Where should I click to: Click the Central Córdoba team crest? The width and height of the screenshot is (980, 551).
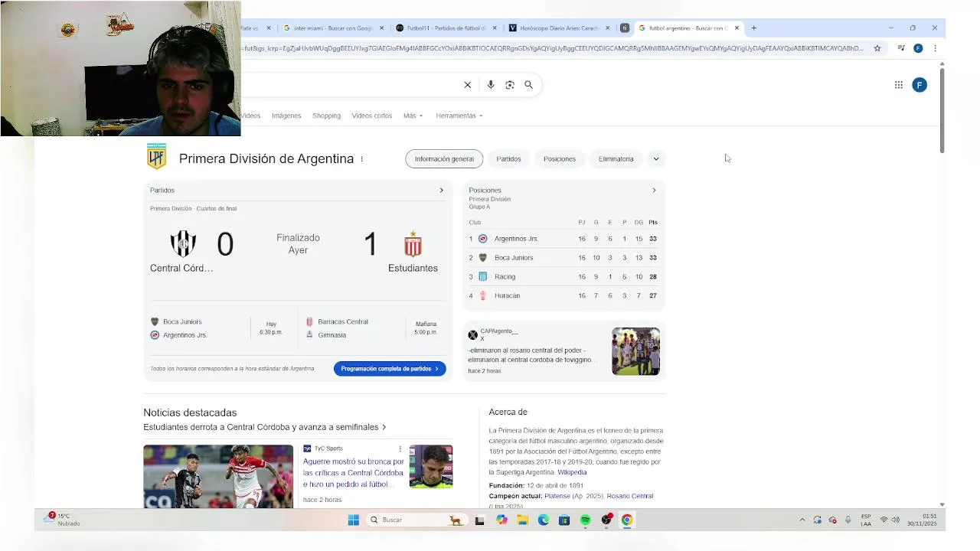coord(183,244)
